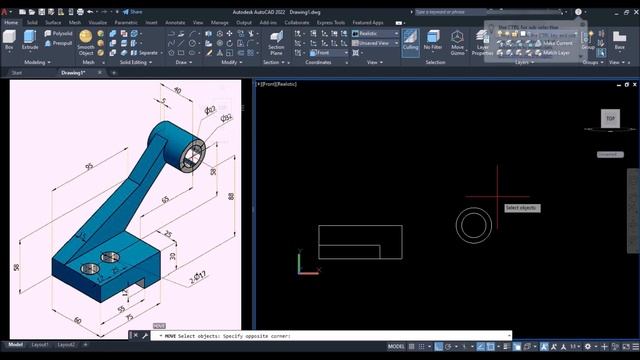
Task: Select the Extrude tool
Action: click(x=30, y=40)
